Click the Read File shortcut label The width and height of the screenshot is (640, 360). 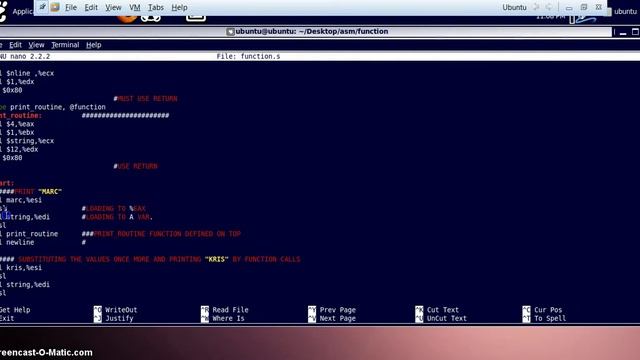pos(230,310)
